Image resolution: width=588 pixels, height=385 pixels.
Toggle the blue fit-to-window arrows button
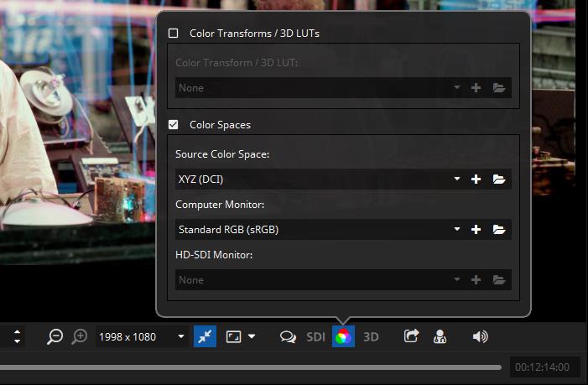205,336
